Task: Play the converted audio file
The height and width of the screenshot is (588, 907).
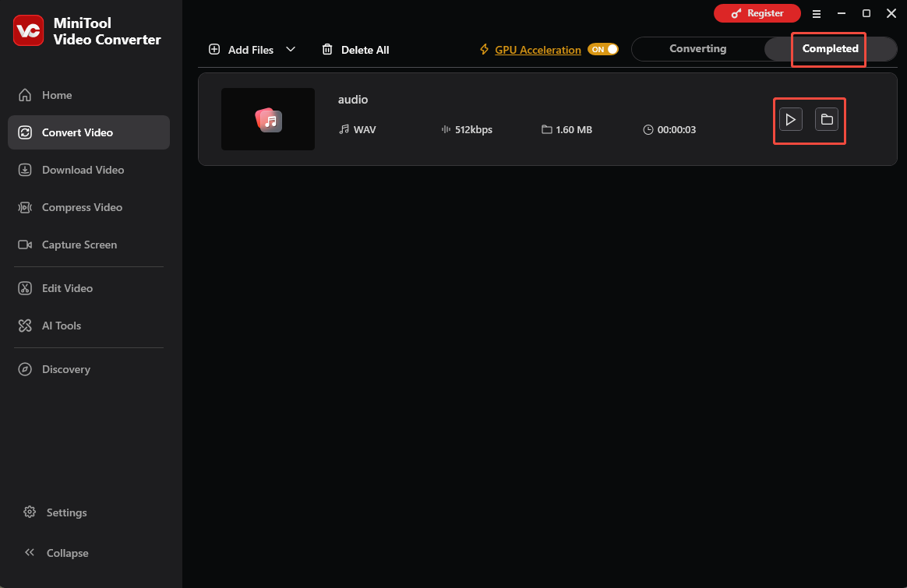Action: pyautogui.click(x=790, y=120)
